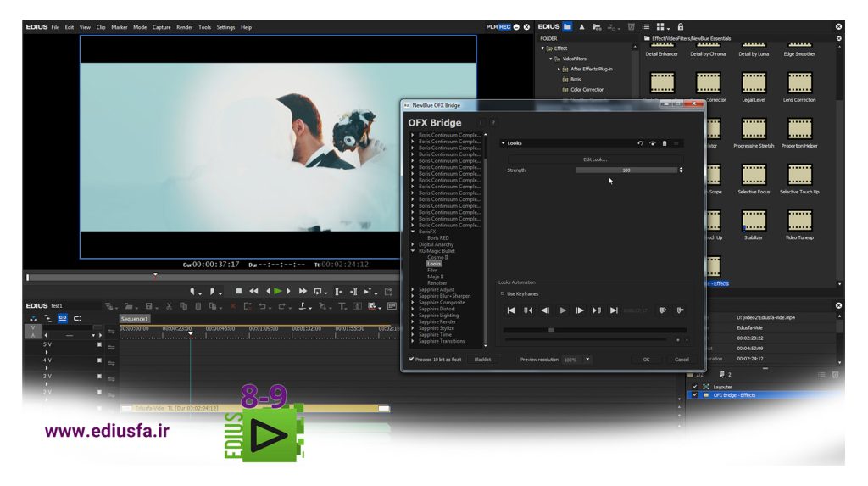
Task: Toggle the OFX Bridge - Effects checkbox
Action: (695, 395)
